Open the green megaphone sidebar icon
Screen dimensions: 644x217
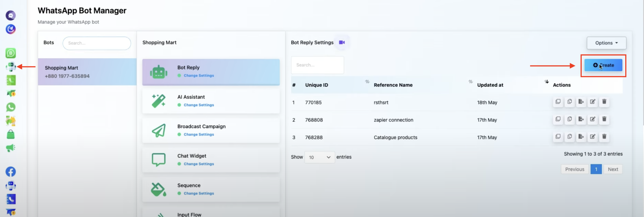click(x=11, y=148)
